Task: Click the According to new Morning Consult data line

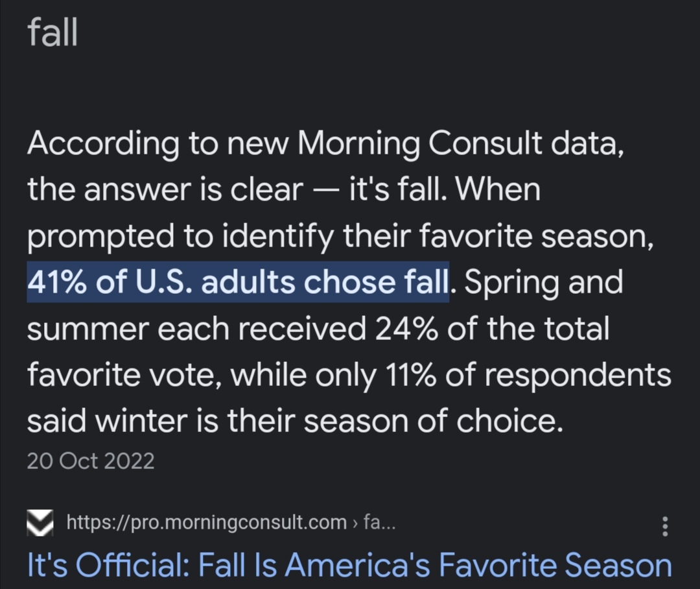Action: click(325, 144)
